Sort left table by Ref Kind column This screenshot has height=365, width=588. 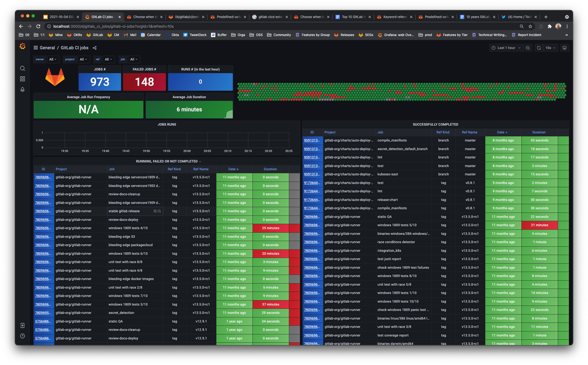pyautogui.click(x=174, y=169)
